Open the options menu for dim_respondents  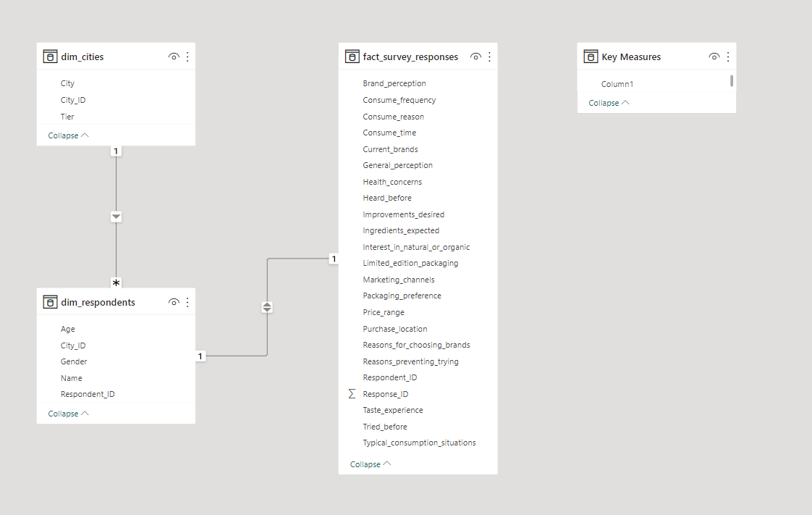coord(187,302)
